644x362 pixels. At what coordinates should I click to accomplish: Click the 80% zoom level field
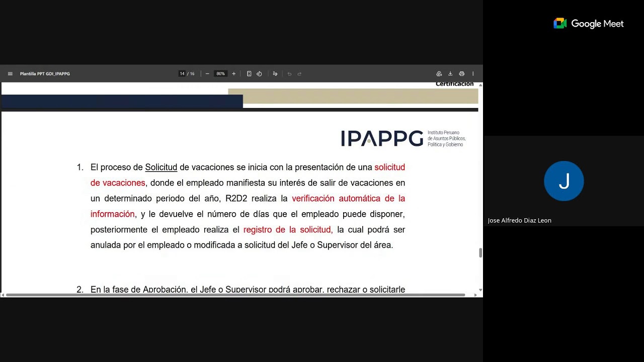(220, 74)
